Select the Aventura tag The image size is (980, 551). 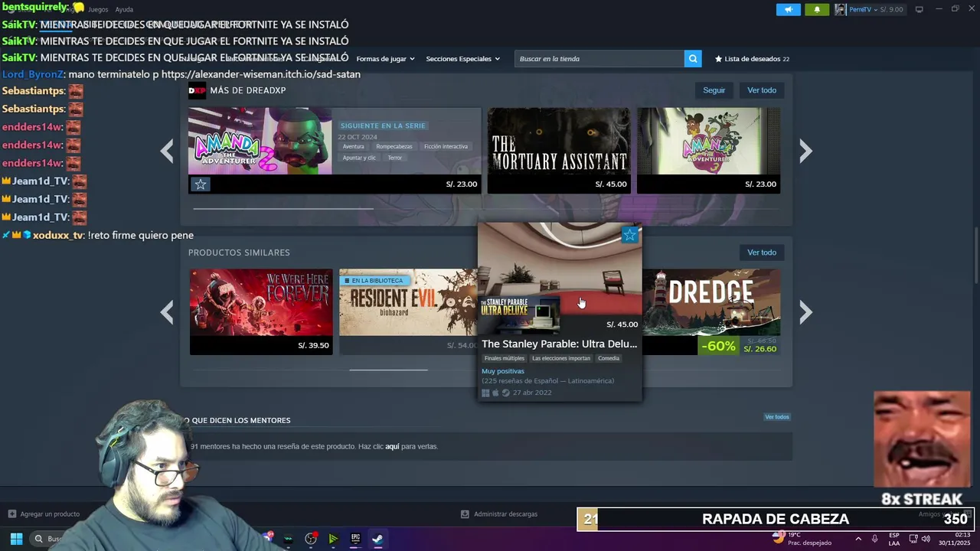[354, 147]
